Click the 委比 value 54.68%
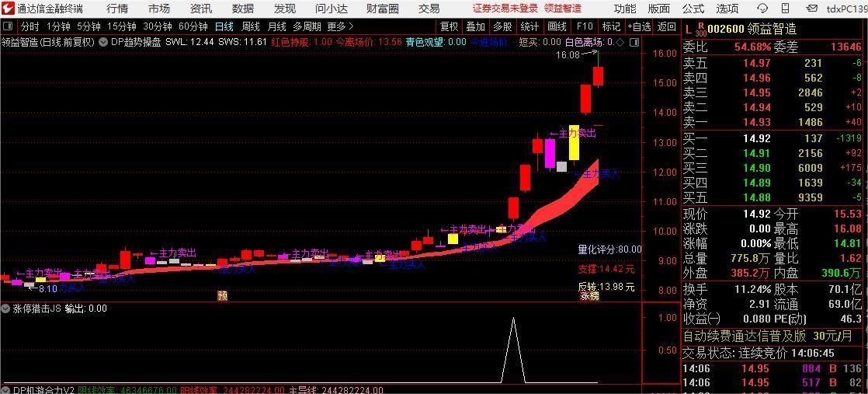The image size is (868, 394). 752,47
